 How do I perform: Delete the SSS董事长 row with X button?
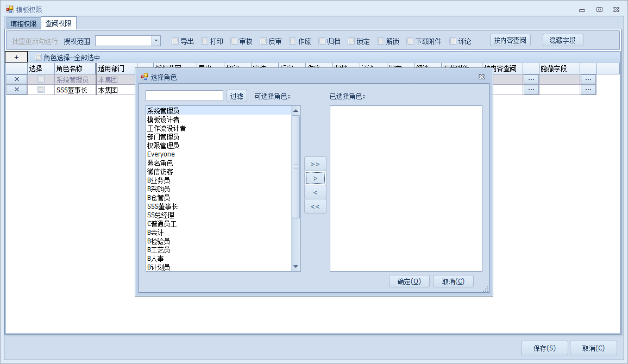coord(16,90)
